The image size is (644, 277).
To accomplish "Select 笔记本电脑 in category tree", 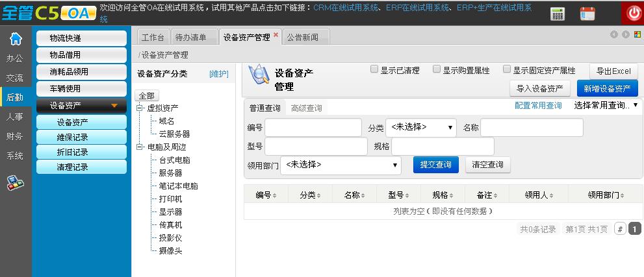I will pos(178,186).
